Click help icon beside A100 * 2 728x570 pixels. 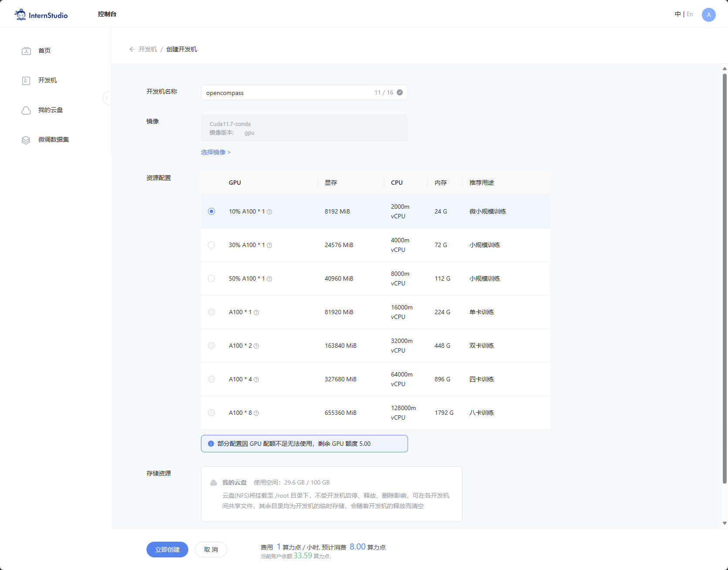click(x=256, y=346)
